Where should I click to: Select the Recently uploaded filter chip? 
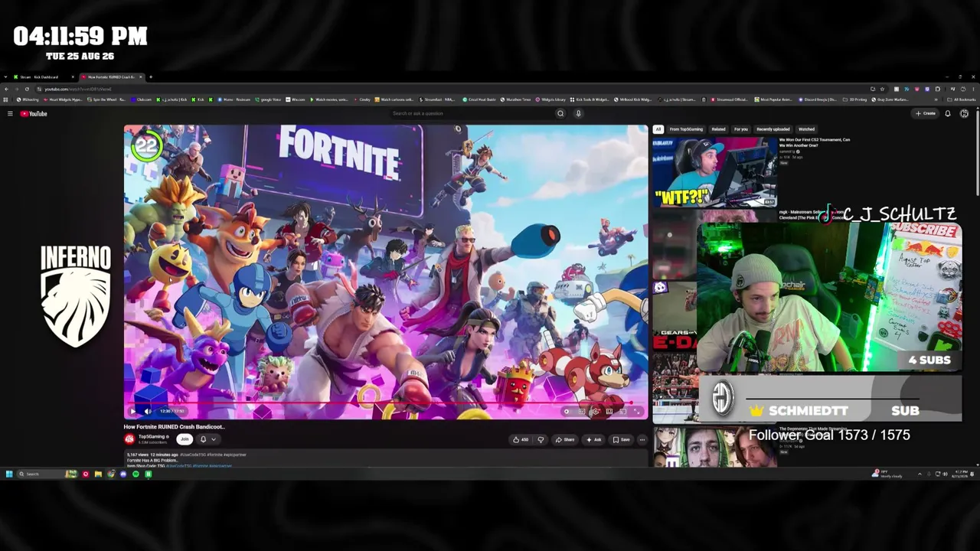(773, 129)
